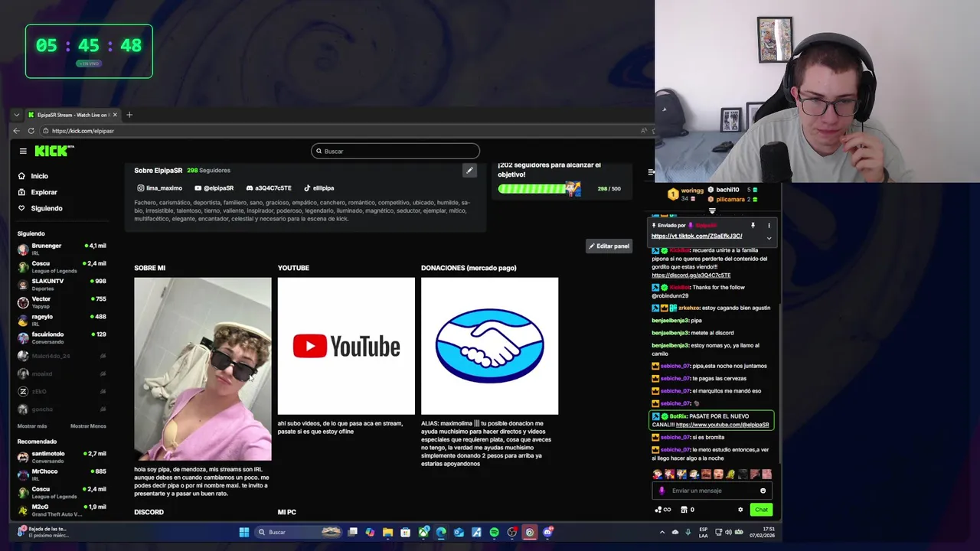This screenshot has height=551, width=980.
Task: Open Spotify from the taskbar
Action: 494,532
